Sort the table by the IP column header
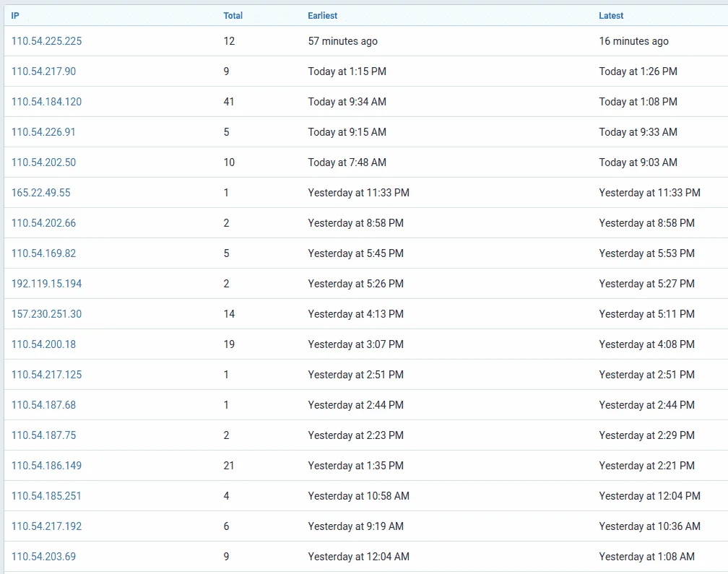The height and width of the screenshot is (574, 728). (15, 16)
